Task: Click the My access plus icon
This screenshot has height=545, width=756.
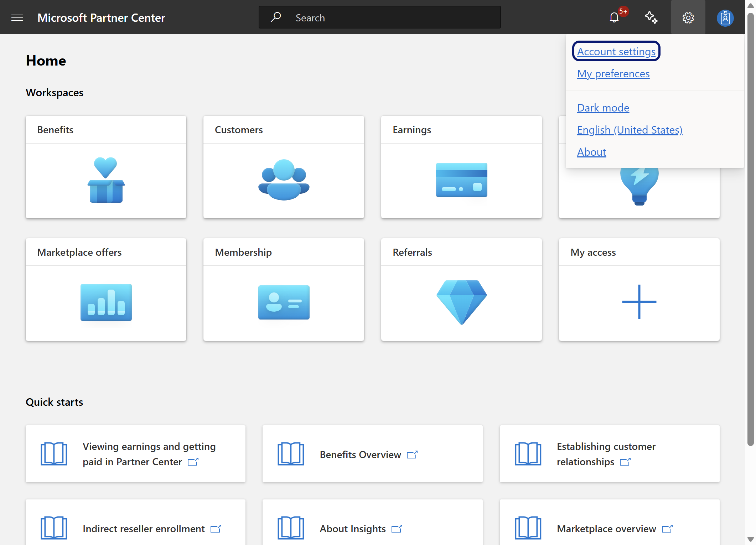Action: [x=639, y=302]
